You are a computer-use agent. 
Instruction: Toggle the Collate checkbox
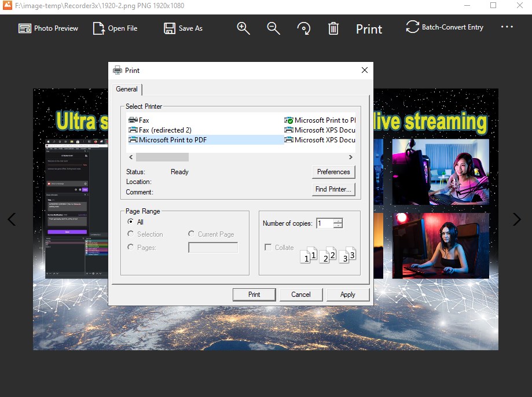[268, 247]
